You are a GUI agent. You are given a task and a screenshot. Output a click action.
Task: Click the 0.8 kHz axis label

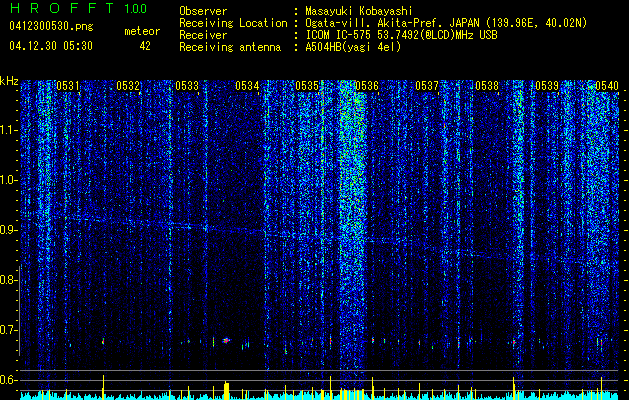coord(7,280)
